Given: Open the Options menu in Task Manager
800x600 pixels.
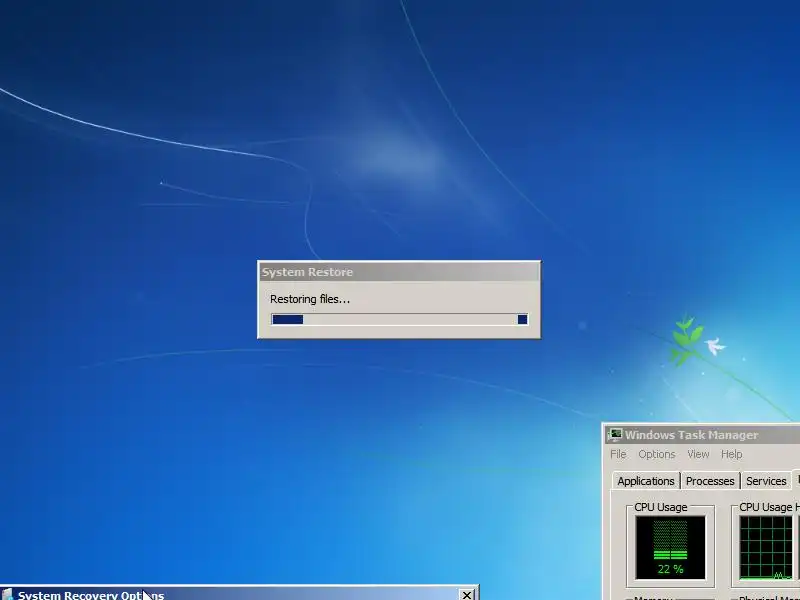Looking at the screenshot, I should [x=657, y=454].
